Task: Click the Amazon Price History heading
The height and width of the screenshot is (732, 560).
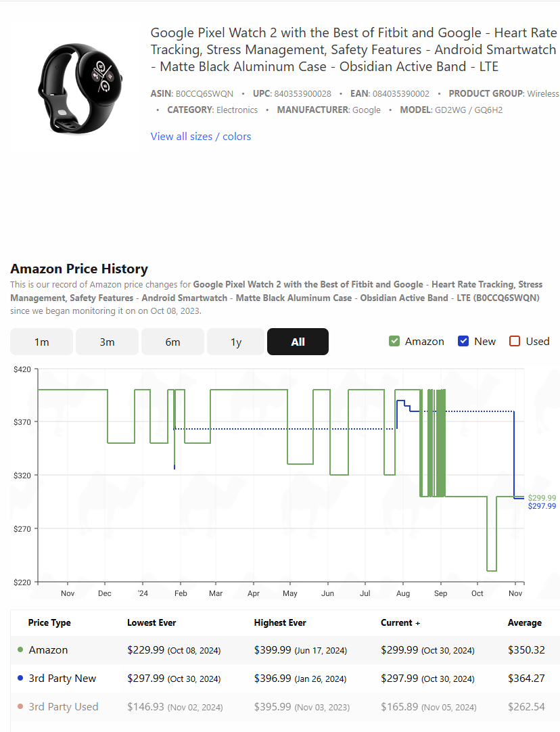Action: [79, 269]
